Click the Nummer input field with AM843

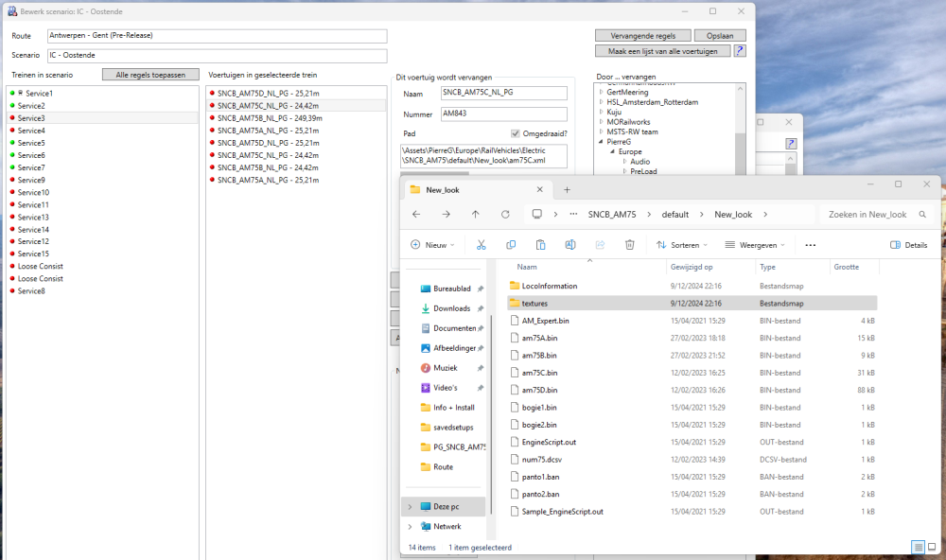point(503,114)
